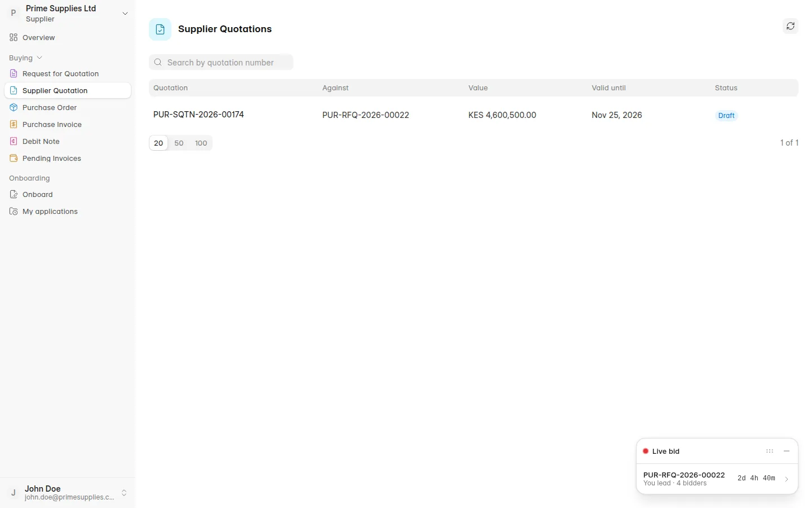Open Debit Note page
The image size is (812, 508).
tap(68, 142)
